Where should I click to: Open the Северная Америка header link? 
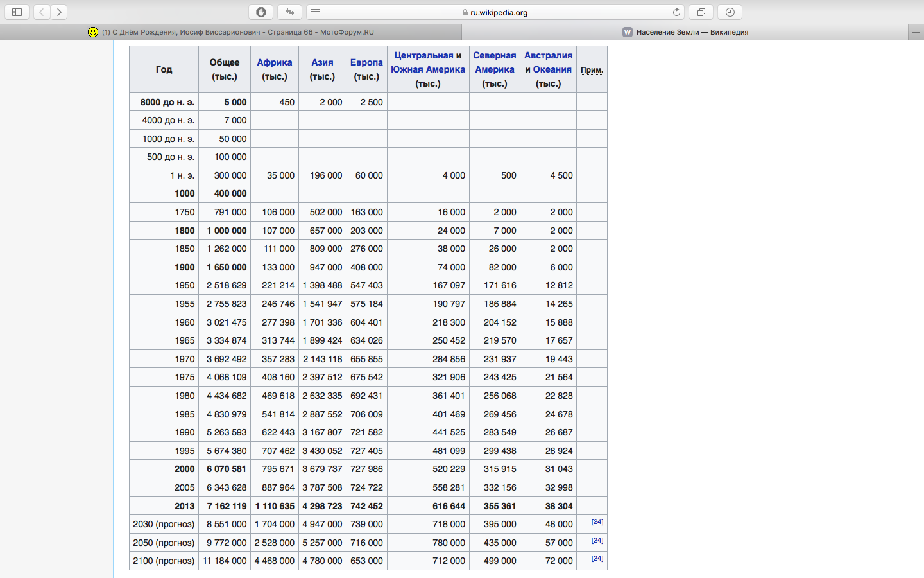click(x=495, y=62)
